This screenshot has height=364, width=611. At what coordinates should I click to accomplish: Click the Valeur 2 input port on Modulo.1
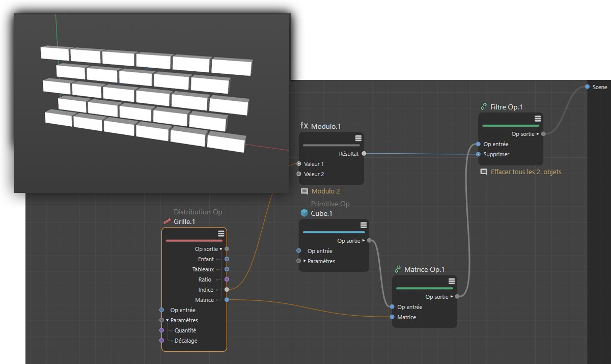point(299,174)
